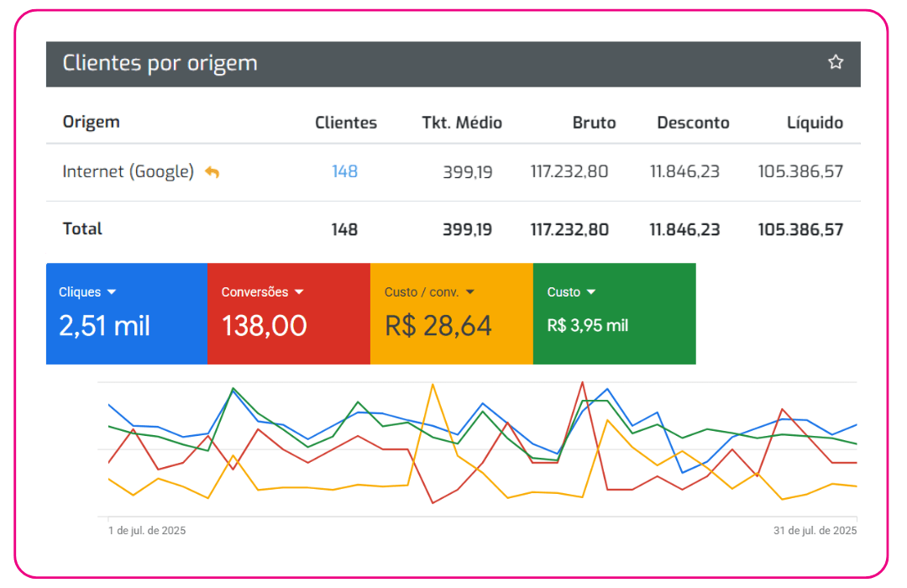Open the green Custo card dropdown arrow
This screenshot has width=907, height=588.
591,292
